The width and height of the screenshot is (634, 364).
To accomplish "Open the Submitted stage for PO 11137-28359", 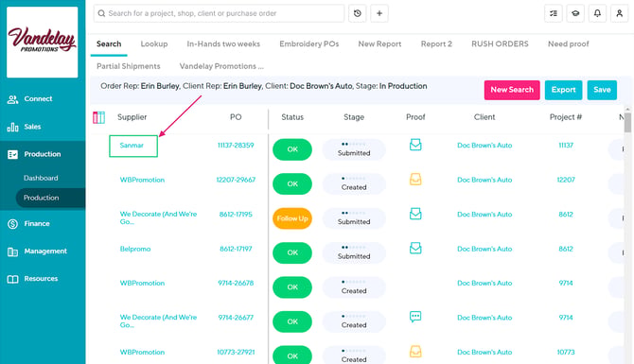I will coord(354,149).
